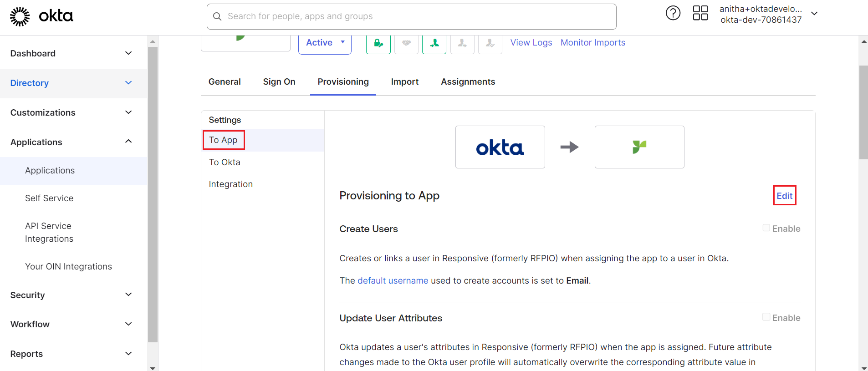Click the okta wordmark in header
The width and height of the screenshot is (868, 371).
pyautogui.click(x=56, y=16)
